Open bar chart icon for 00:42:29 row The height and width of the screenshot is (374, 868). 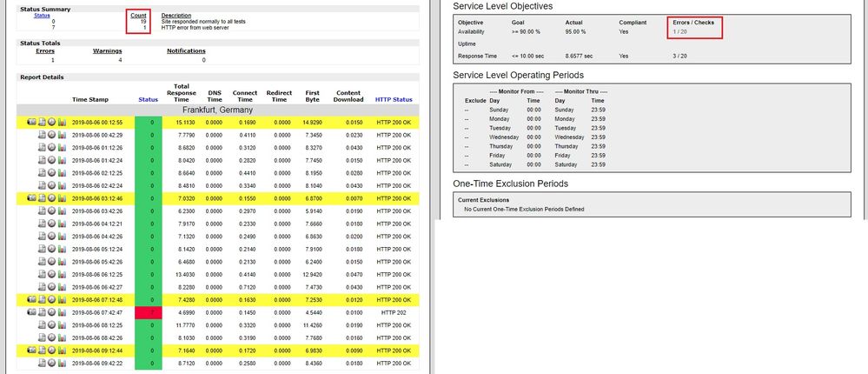tap(63, 135)
